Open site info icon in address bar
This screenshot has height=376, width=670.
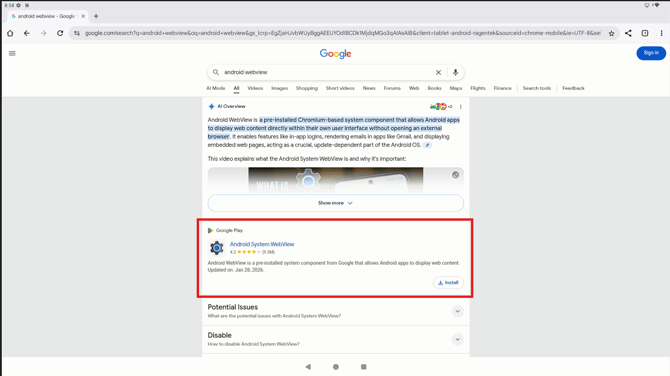click(x=77, y=33)
